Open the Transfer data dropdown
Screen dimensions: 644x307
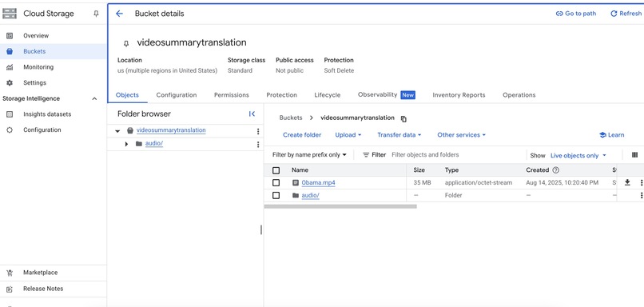pos(400,135)
